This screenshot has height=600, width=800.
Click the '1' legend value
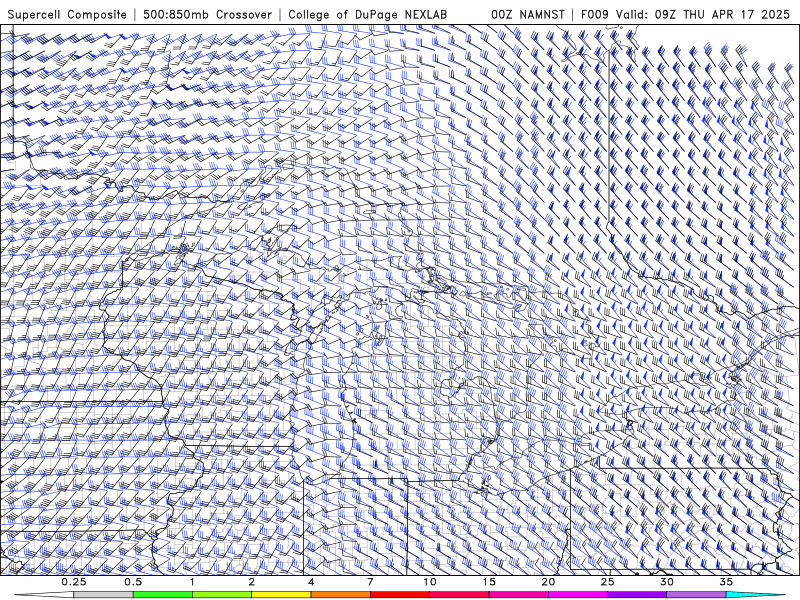[x=192, y=582]
